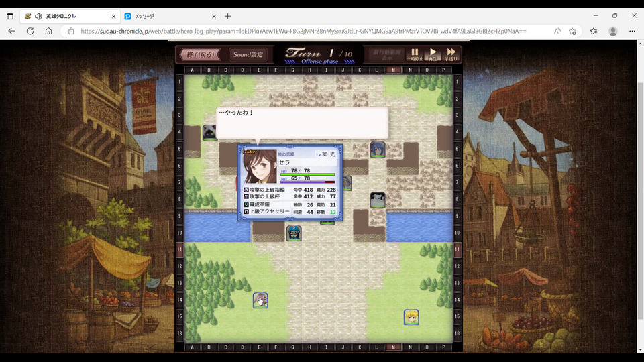
Task: Click the …やったわ！ dialogue bubble
Action: coord(303,123)
